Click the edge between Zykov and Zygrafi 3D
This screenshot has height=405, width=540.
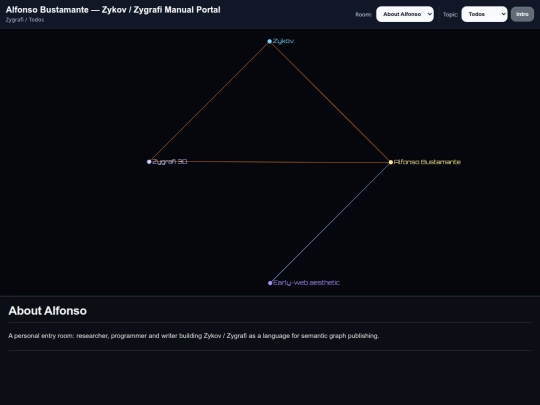click(209, 102)
